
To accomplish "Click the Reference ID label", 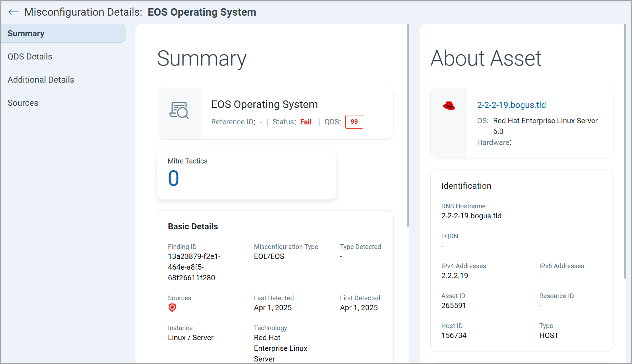I will [233, 122].
